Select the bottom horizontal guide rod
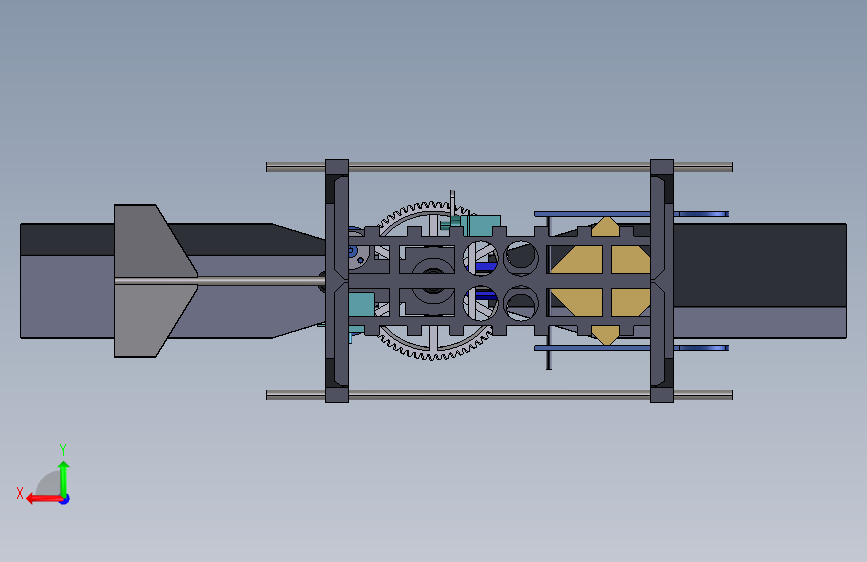 pos(499,394)
